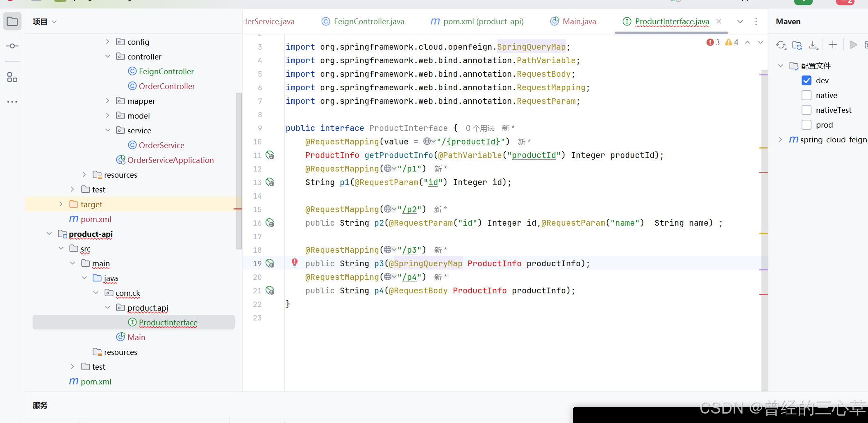Click Maven run build play icon

[x=853, y=45]
